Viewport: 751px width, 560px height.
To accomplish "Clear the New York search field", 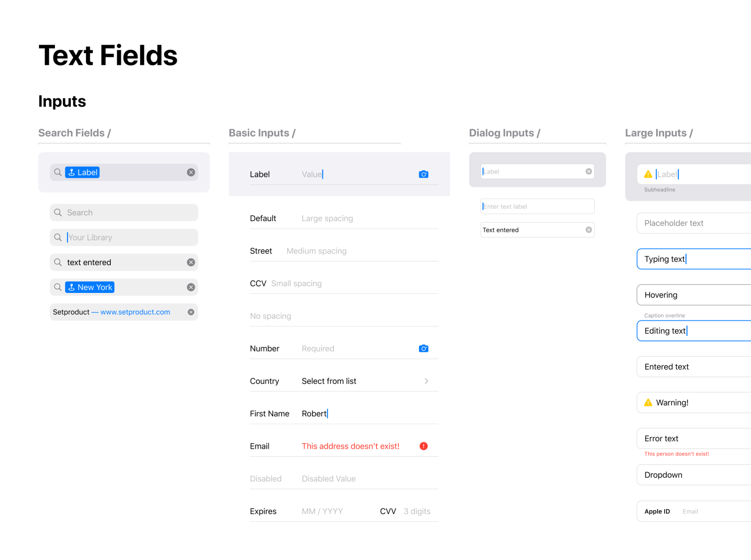I will point(191,287).
